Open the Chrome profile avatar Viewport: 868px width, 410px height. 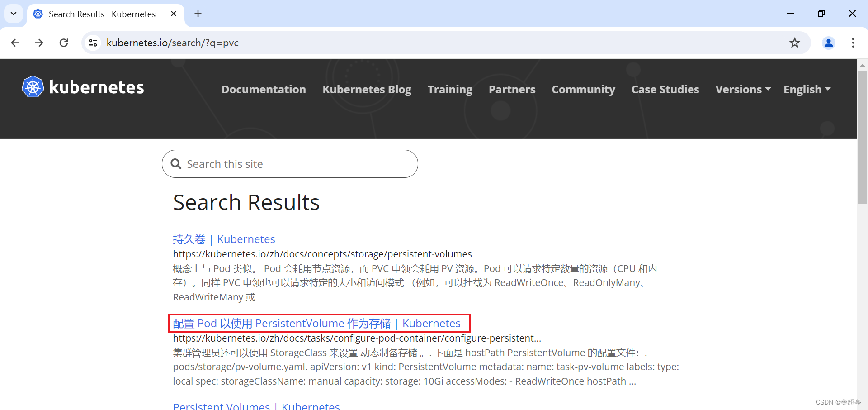(829, 43)
